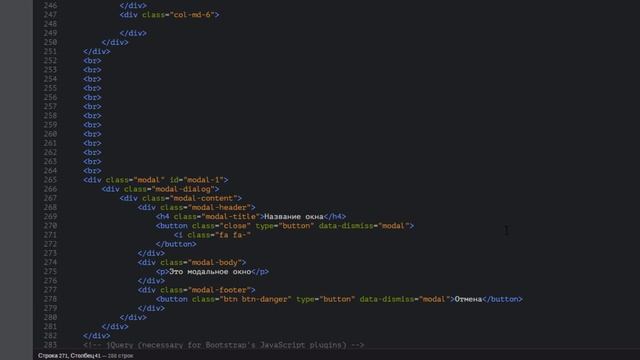
Task: Click the class="modal-body" div tag
Action: 192,262
